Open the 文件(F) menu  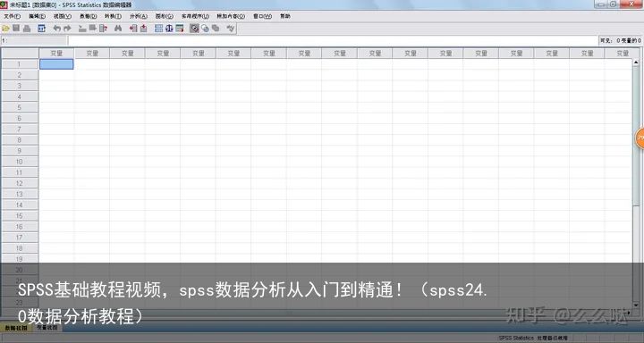click(x=12, y=16)
